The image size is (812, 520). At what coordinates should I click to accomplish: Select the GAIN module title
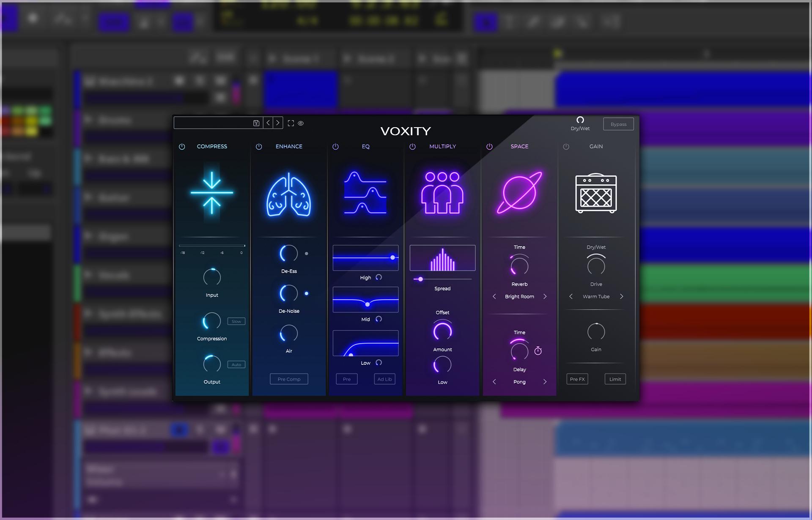tap(596, 147)
